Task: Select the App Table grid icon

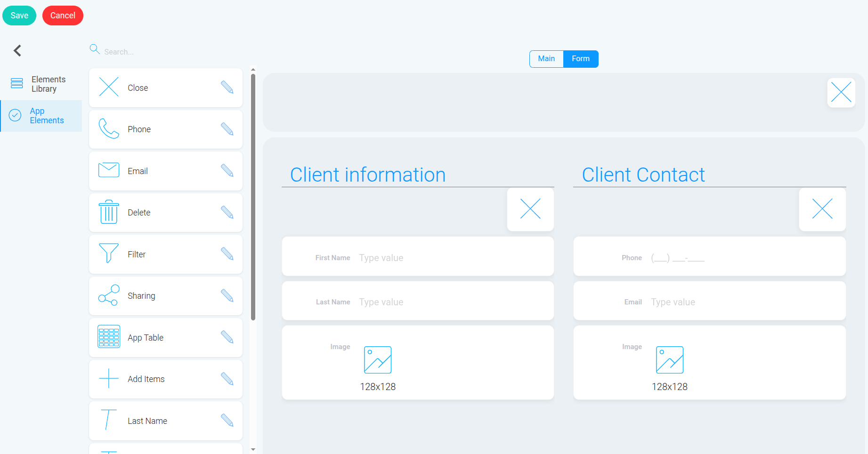Action: pos(109,336)
